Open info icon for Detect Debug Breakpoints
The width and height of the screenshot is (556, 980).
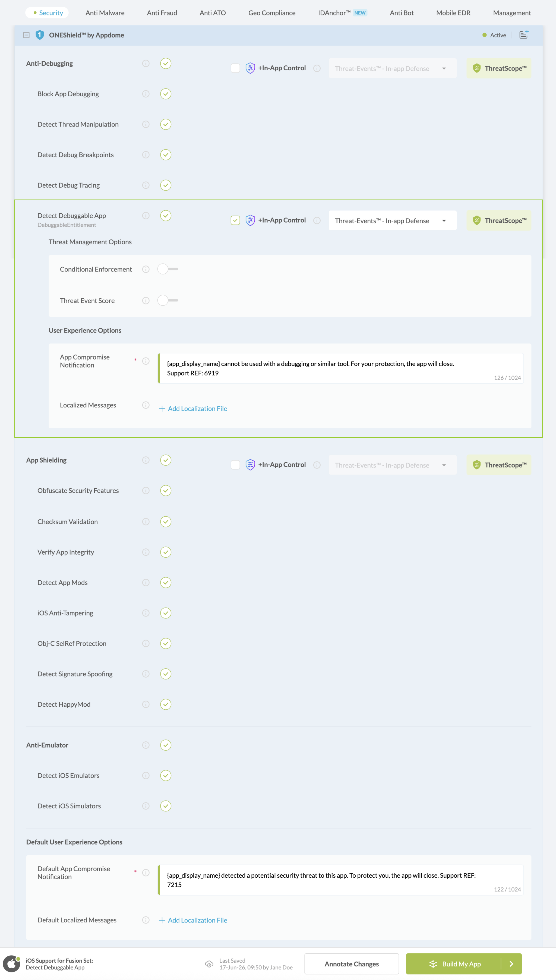click(x=146, y=155)
